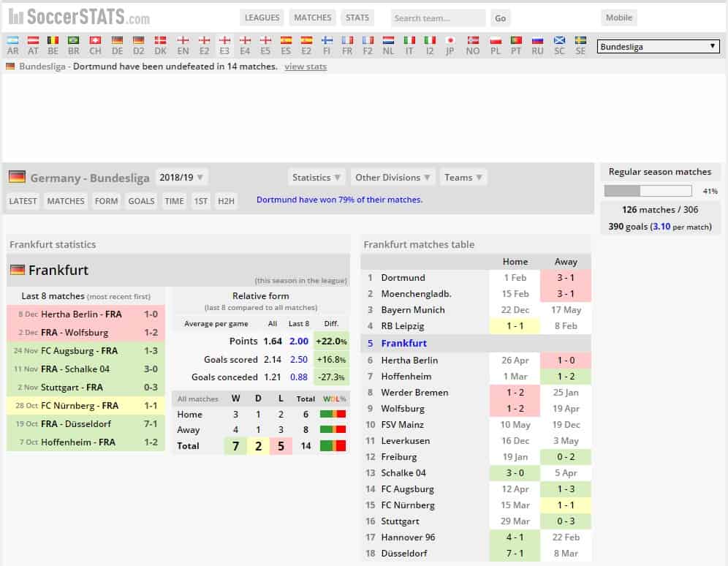728x566 pixels.
Task: Focus the Search team input field
Action: [438, 18]
